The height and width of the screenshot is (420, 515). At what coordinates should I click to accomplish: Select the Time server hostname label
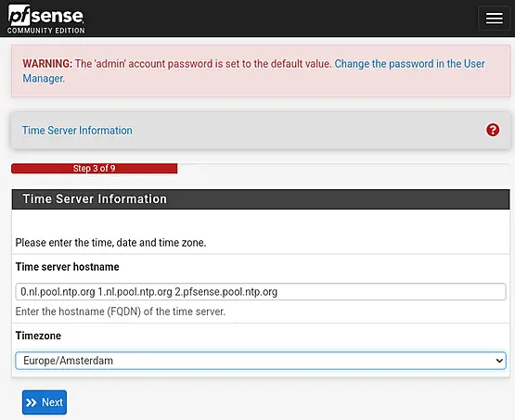[x=68, y=267]
